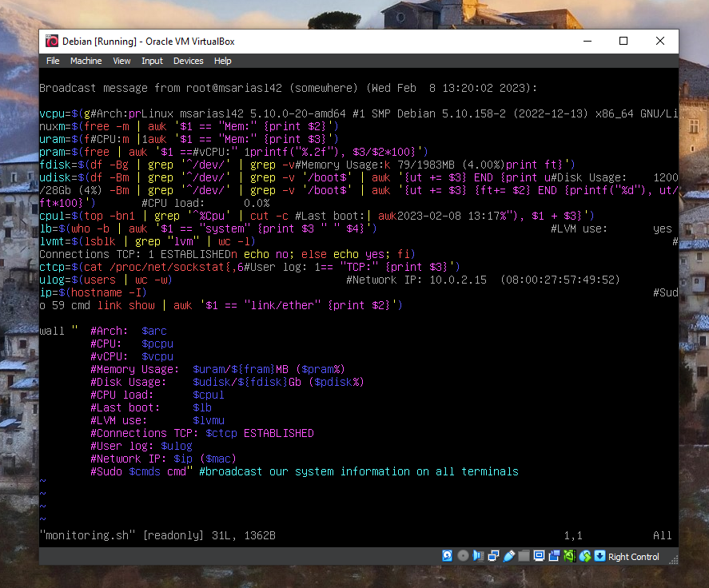This screenshot has height=588, width=709.
Task: Maximize the VirtualBox window
Action: (x=623, y=41)
